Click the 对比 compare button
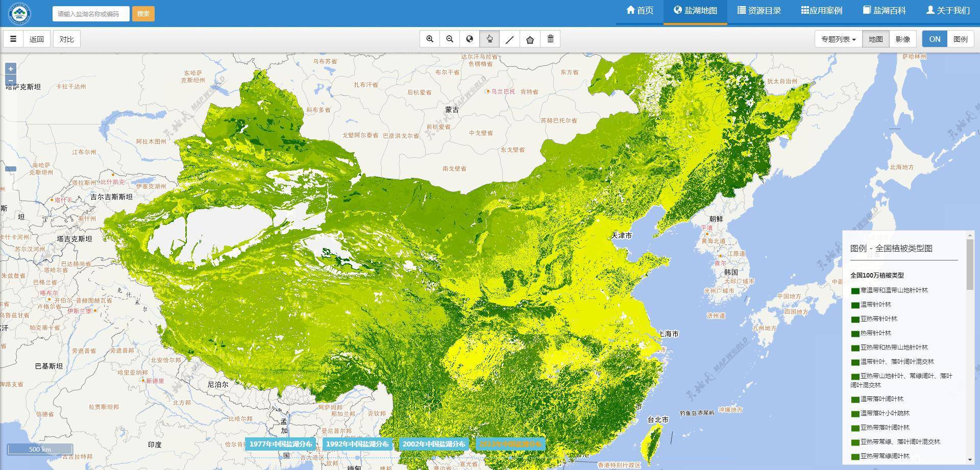This screenshot has height=470, width=980. click(x=67, y=39)
